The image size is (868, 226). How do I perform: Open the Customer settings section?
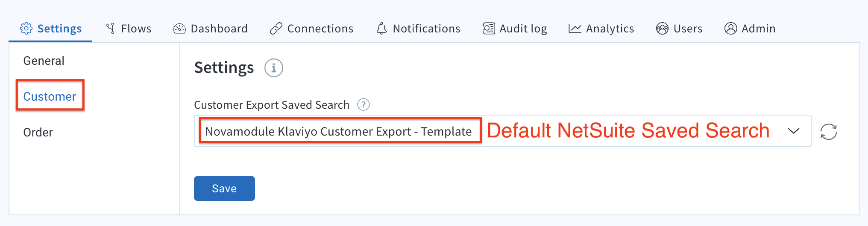50,96
